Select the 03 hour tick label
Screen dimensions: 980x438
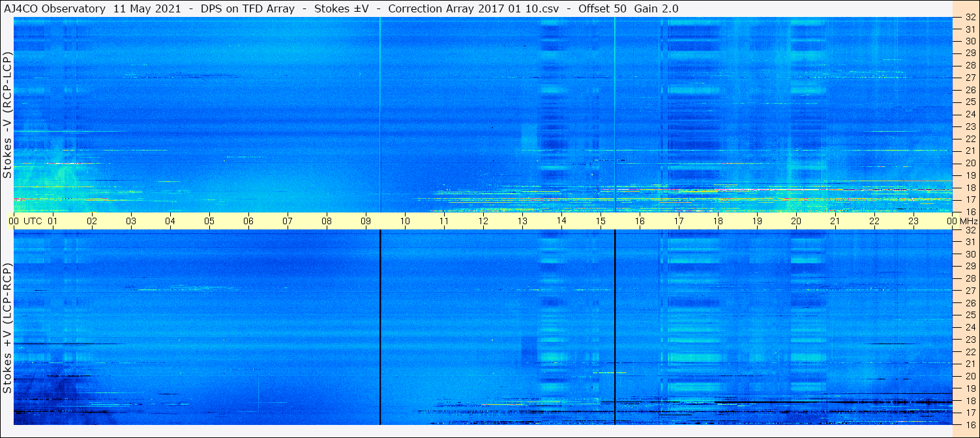131,221
